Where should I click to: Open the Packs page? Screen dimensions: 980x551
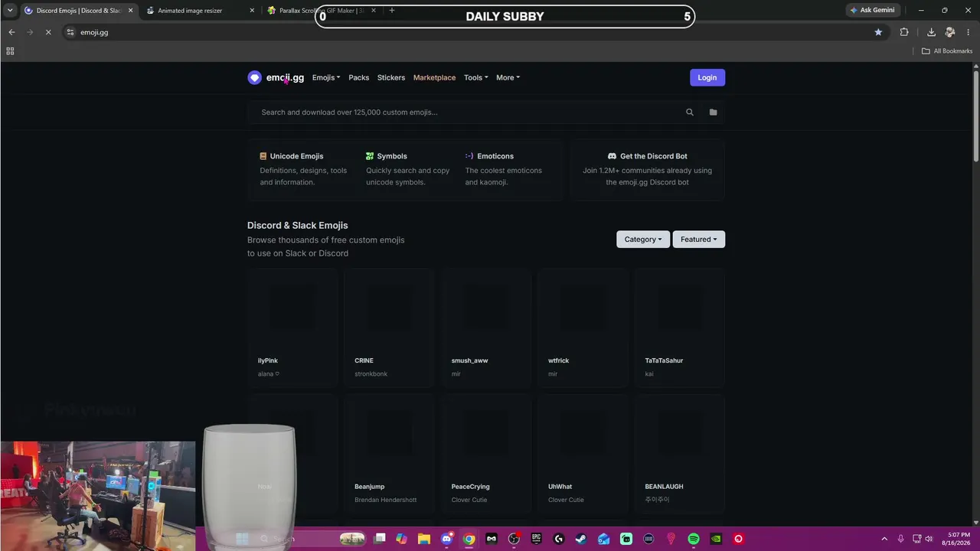(359, 77)
